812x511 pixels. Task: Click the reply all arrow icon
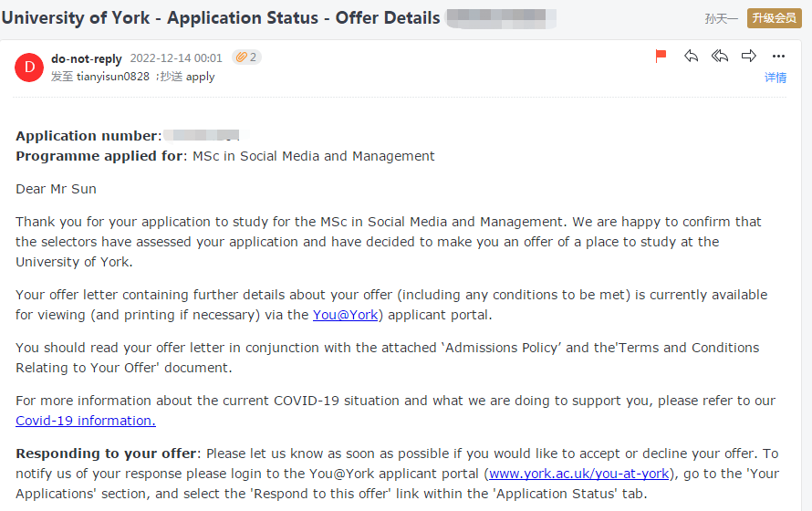click(x=720, y=57)
